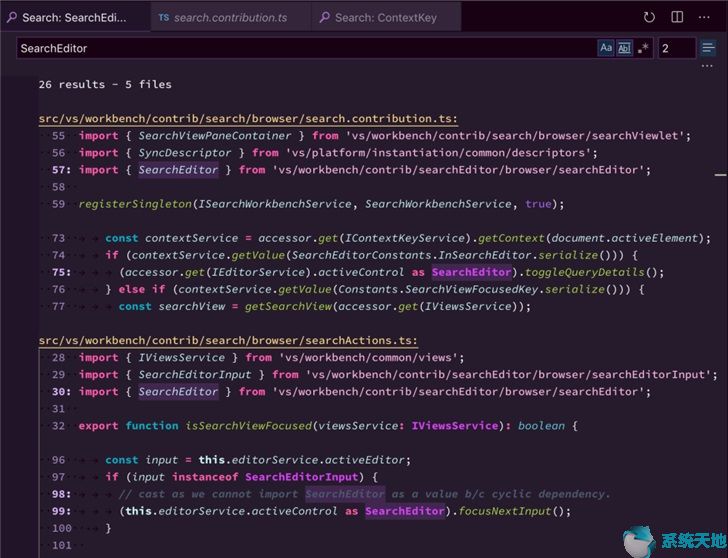Click SearchEditorInput import on line 29
This screenshot has width=728, height=558.
[195, 375]
